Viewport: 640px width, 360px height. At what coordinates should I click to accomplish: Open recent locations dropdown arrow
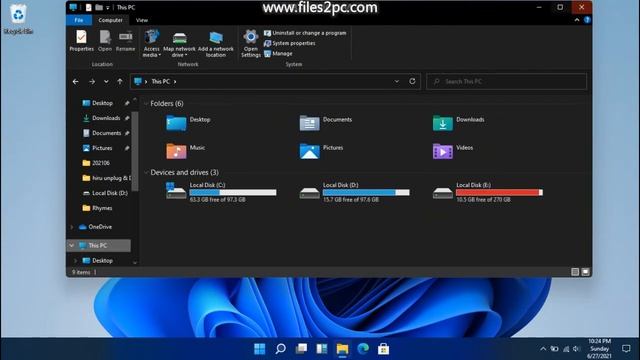coord(106,82)
